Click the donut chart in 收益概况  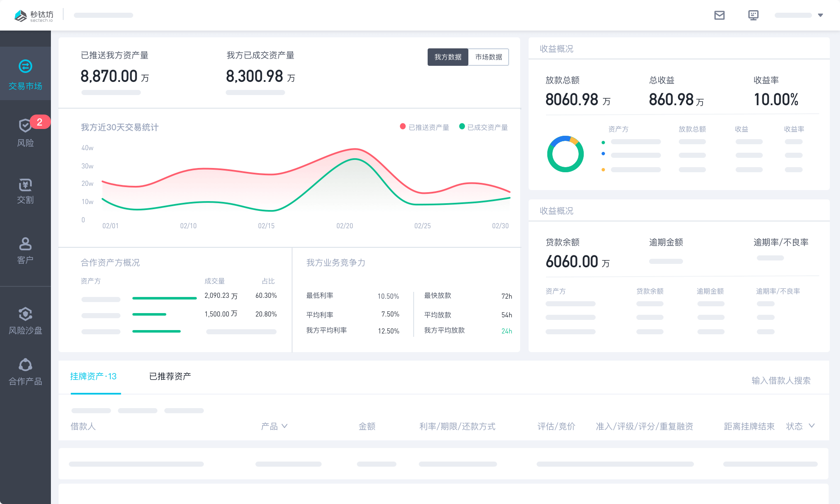pos(565,154)
